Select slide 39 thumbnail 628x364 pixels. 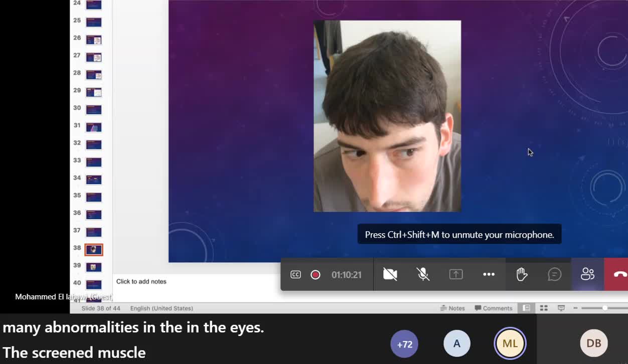point(94,267)
